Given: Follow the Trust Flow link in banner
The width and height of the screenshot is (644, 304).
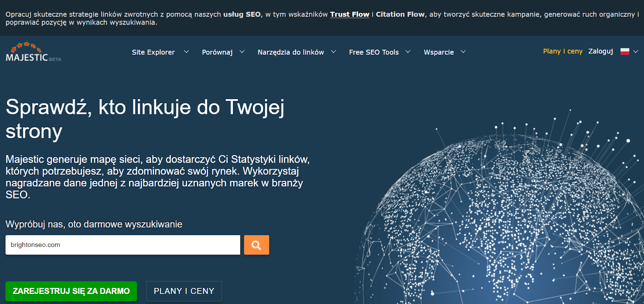Looking at the screenshot, I should pos(350,14).
